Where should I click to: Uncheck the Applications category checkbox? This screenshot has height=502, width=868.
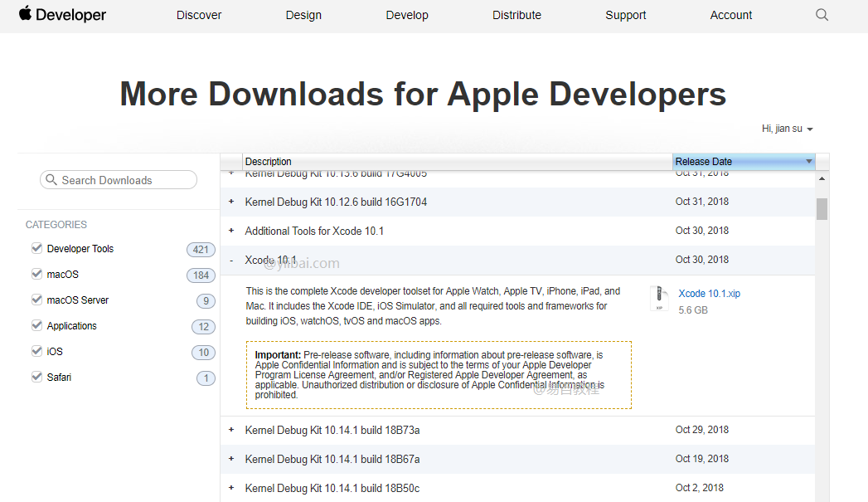tap(37, 325)
